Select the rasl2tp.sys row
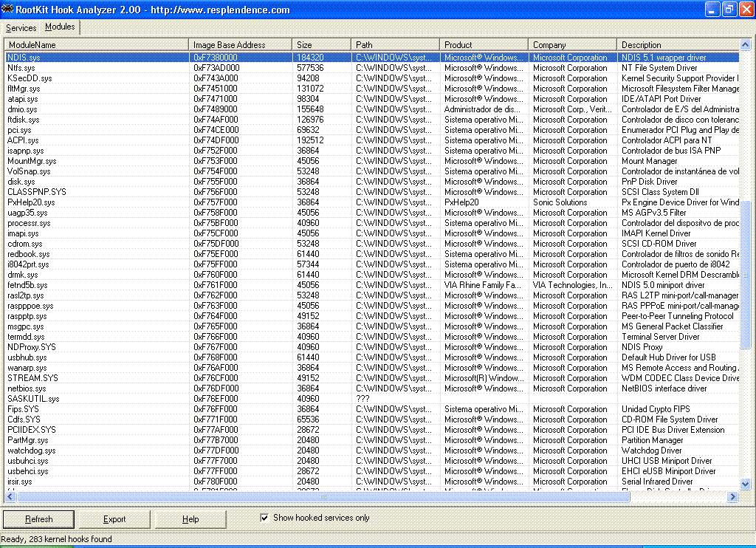This screenshot has width=756, height=548. tap(372, 295)
